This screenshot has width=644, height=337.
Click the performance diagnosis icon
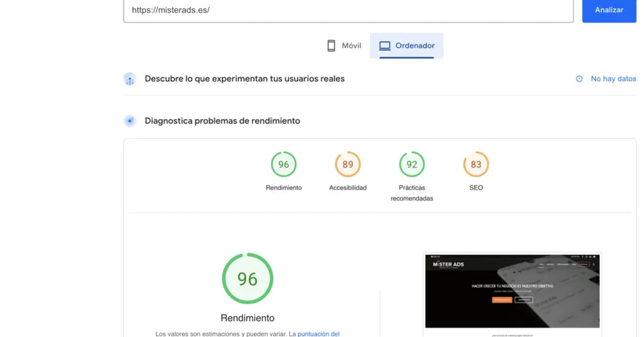(130, 121)
